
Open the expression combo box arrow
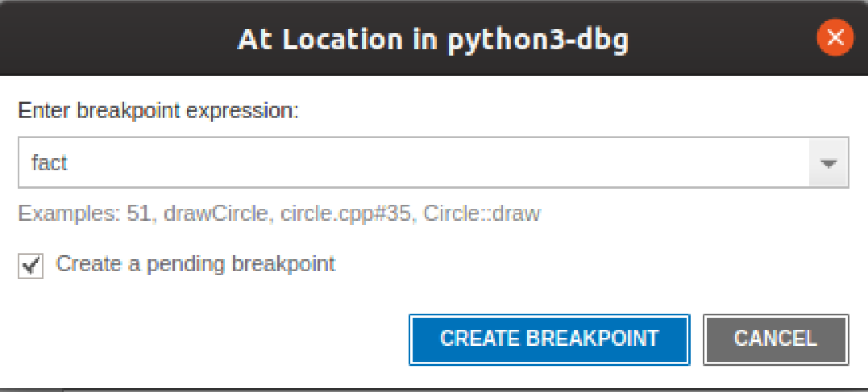[829, 163]
